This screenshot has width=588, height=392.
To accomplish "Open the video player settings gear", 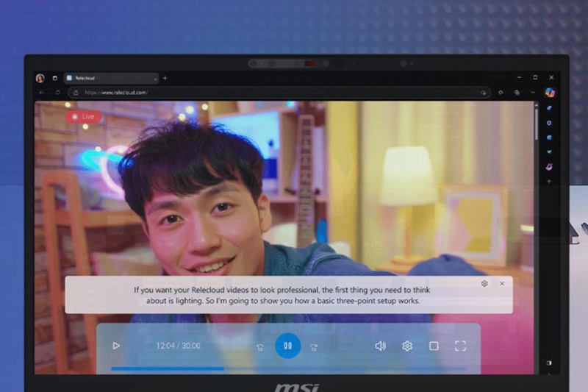I will click(407, 346).
